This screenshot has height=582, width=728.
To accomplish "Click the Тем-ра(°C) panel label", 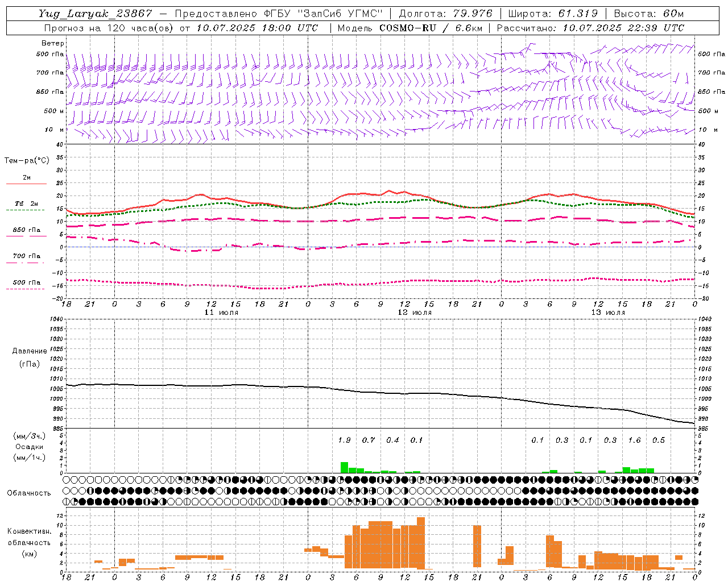I will (27, 161).
